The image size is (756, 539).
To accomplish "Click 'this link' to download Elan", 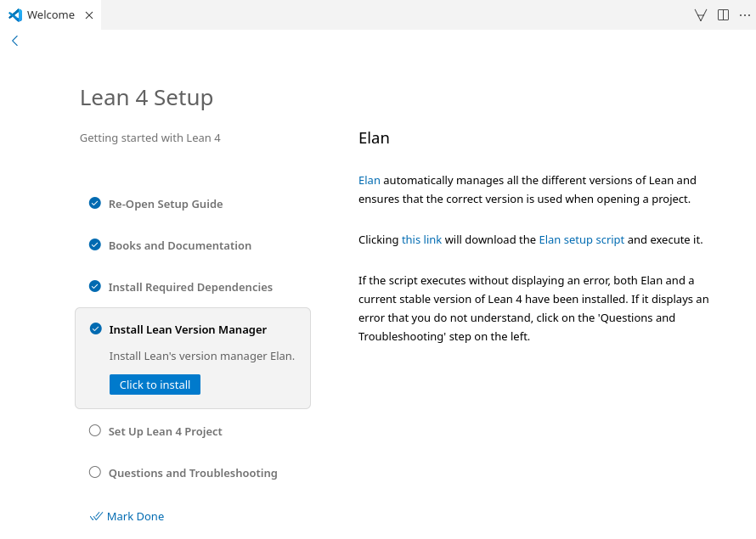I will tap(421, 240).
